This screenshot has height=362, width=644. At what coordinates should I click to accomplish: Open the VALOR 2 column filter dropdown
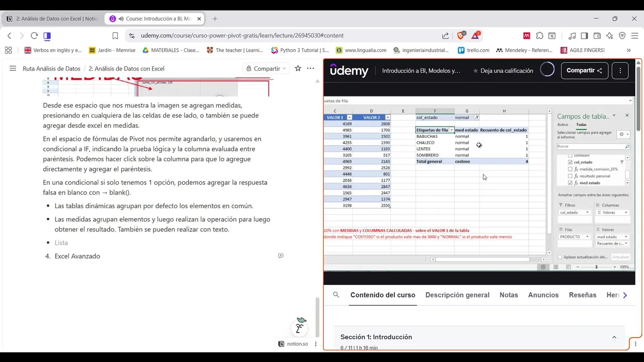click(387, 118)
